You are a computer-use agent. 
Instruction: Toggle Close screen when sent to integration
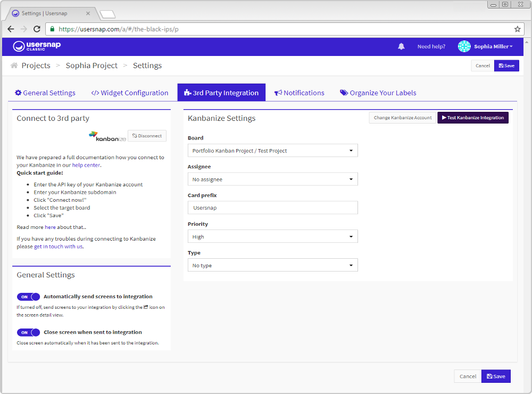(29, 332)
